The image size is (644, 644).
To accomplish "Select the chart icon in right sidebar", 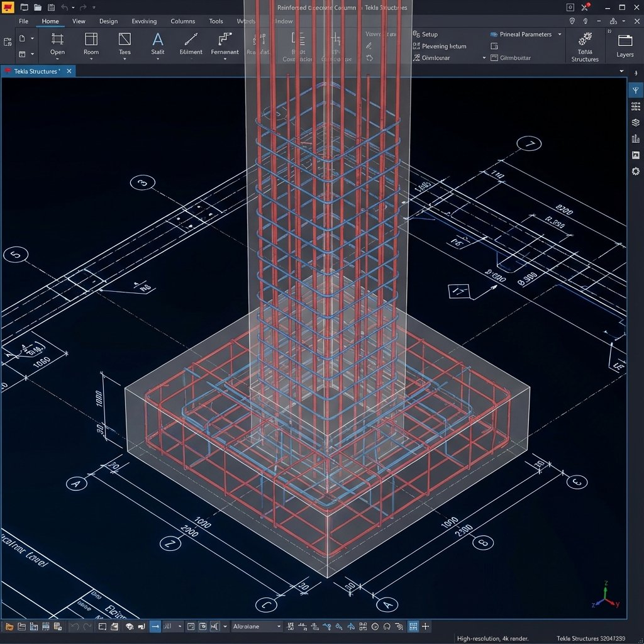I will click(636, 138).
